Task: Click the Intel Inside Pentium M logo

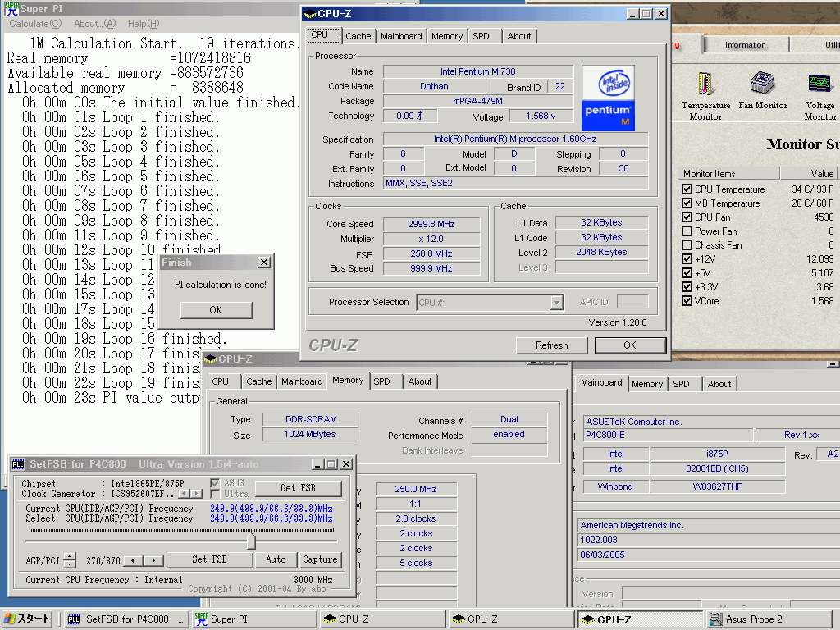Action: click(x=608, y=98)
